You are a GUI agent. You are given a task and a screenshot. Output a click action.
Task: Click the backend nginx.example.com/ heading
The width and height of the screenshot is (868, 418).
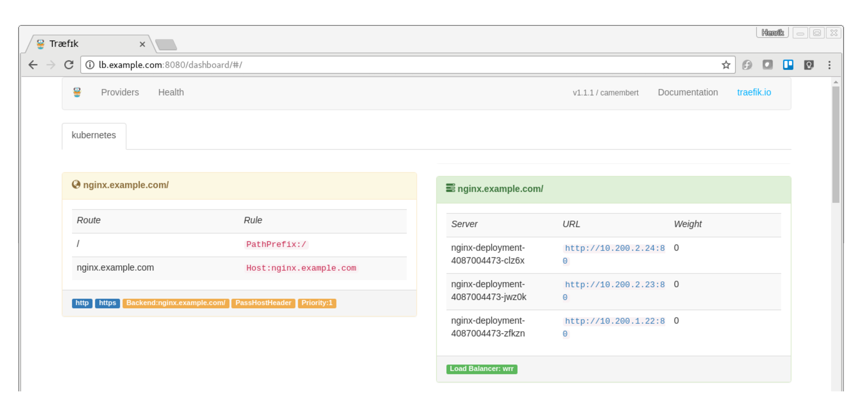coord(500,189)
